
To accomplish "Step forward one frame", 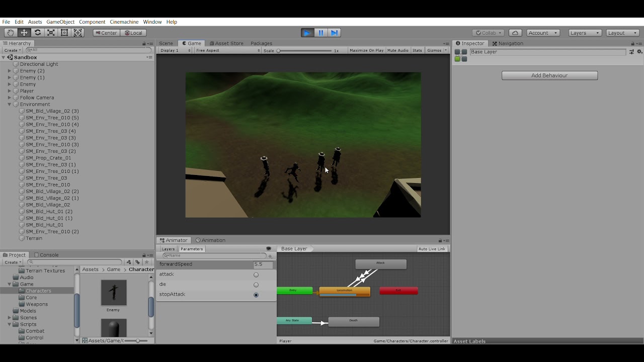I will 335,33.
